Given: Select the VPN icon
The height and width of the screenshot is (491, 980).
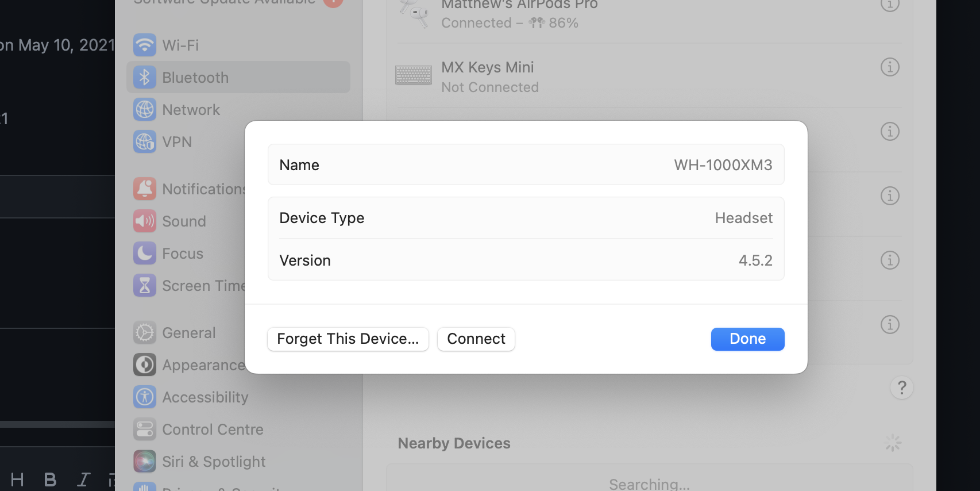Looking at the screenshot, I should pos(144,141).
